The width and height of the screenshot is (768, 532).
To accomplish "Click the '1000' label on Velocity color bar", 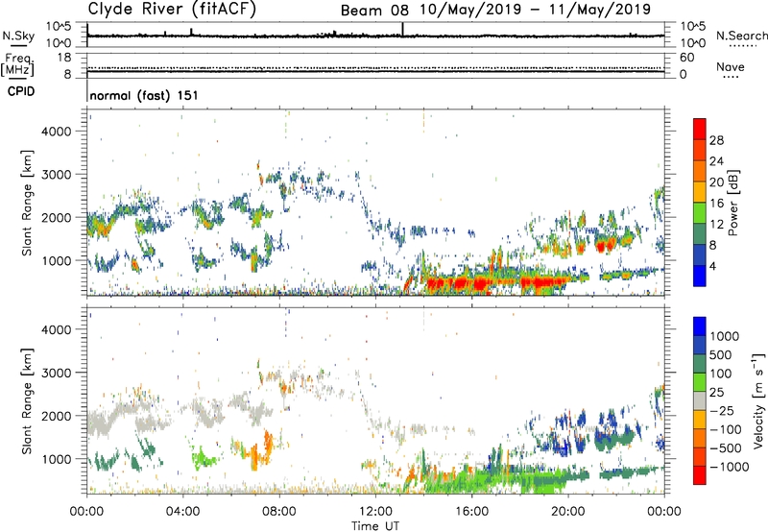I will pyautogui.click(x=724, y=336).
